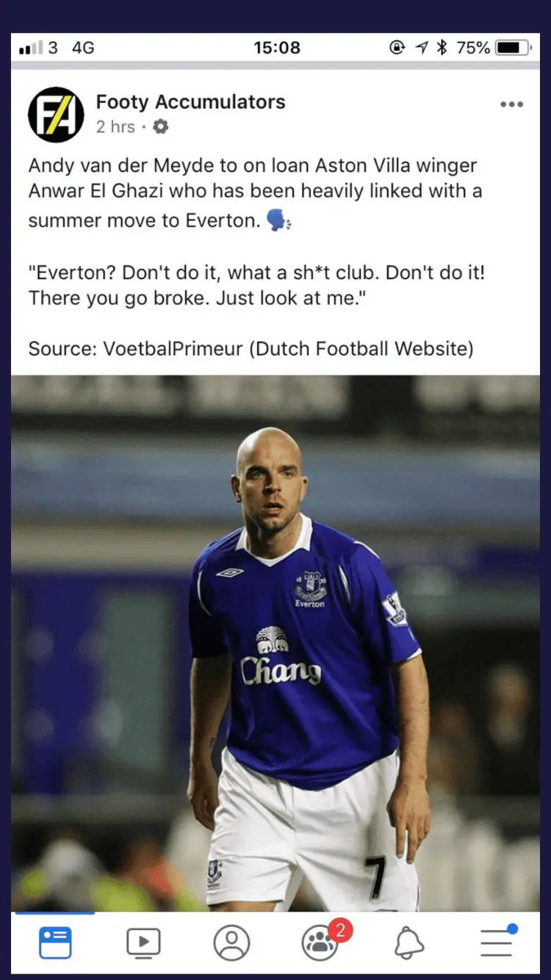Tap the VoetbalPrimeur source text line

coord(251,348)
